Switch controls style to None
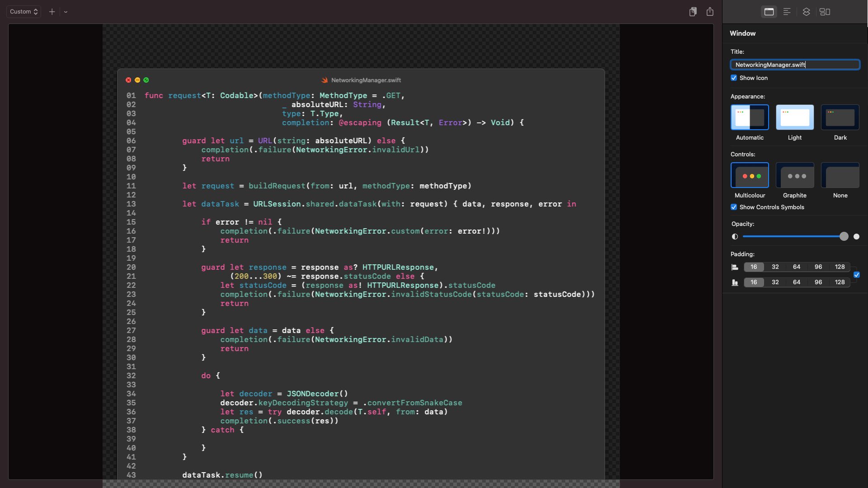868x488 pixels. coord(840,175)
